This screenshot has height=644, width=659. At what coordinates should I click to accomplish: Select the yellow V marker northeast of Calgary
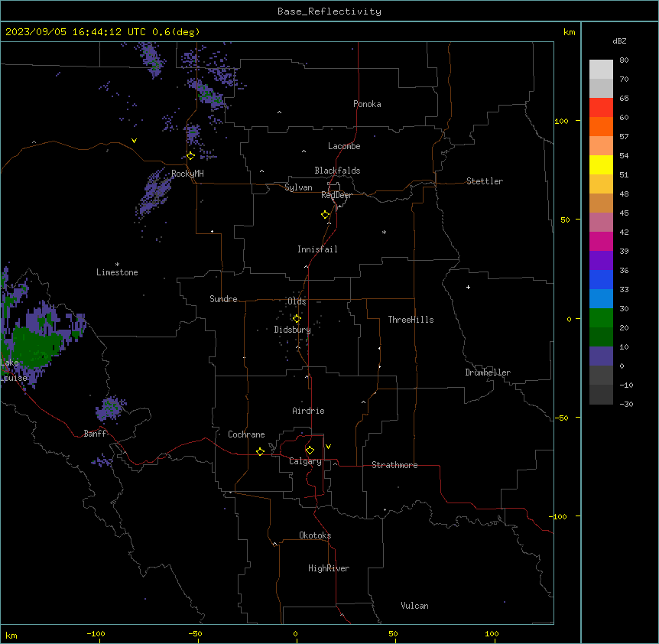coord(328,447)
